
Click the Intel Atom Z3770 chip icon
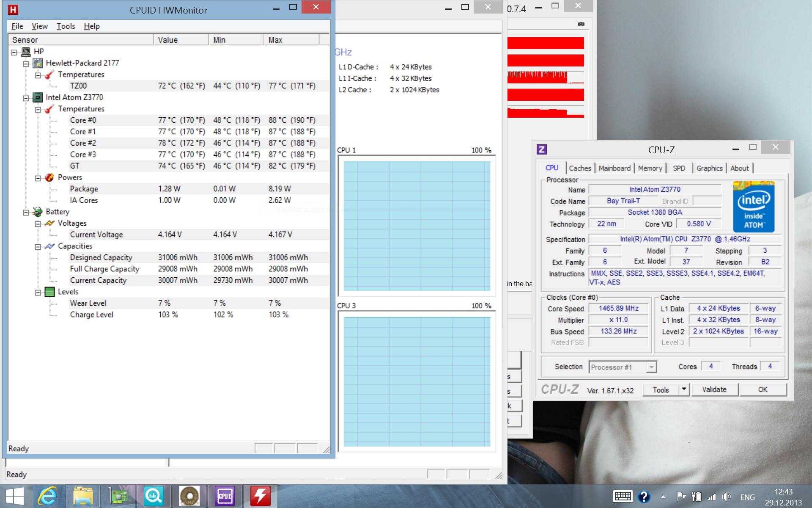point(38,97)
